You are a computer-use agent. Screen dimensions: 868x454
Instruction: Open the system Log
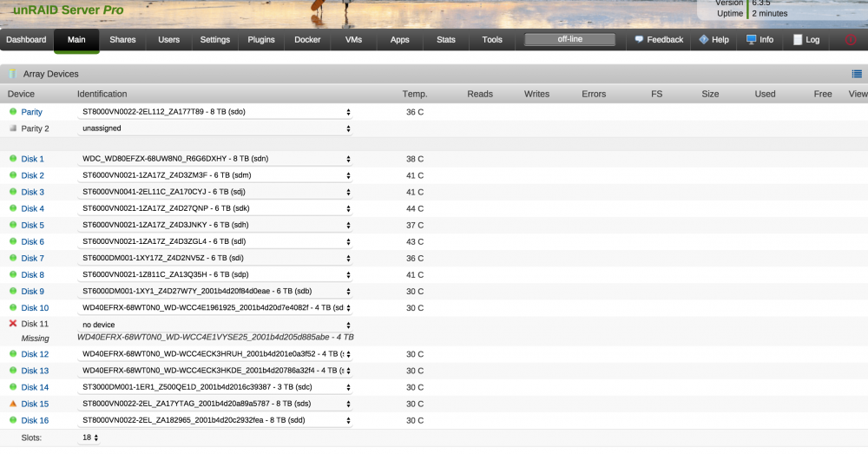pos(806,40)
